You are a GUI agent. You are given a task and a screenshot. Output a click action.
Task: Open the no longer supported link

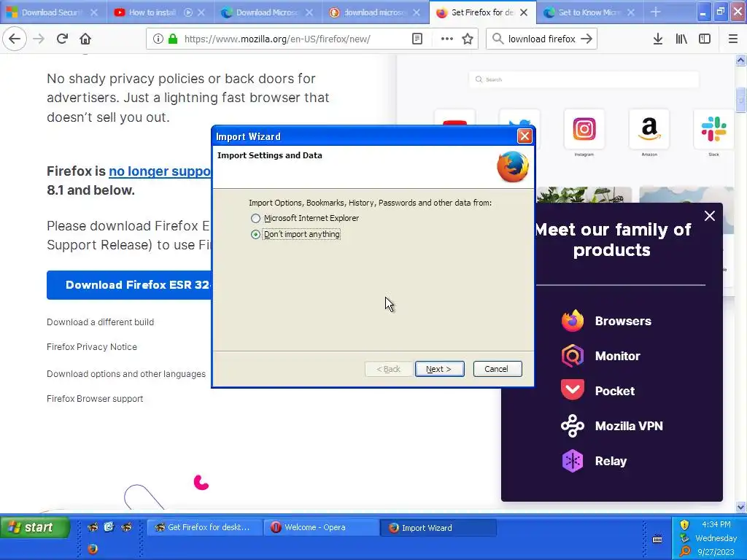160,171
